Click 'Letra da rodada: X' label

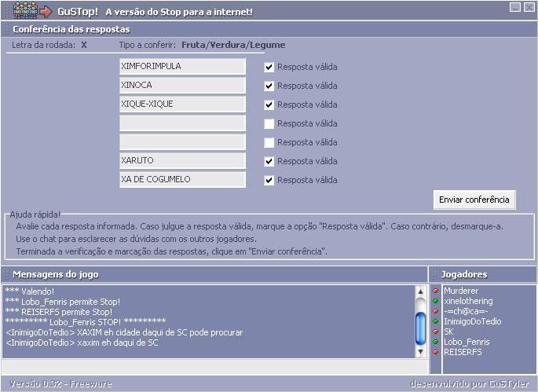point(49,45)
